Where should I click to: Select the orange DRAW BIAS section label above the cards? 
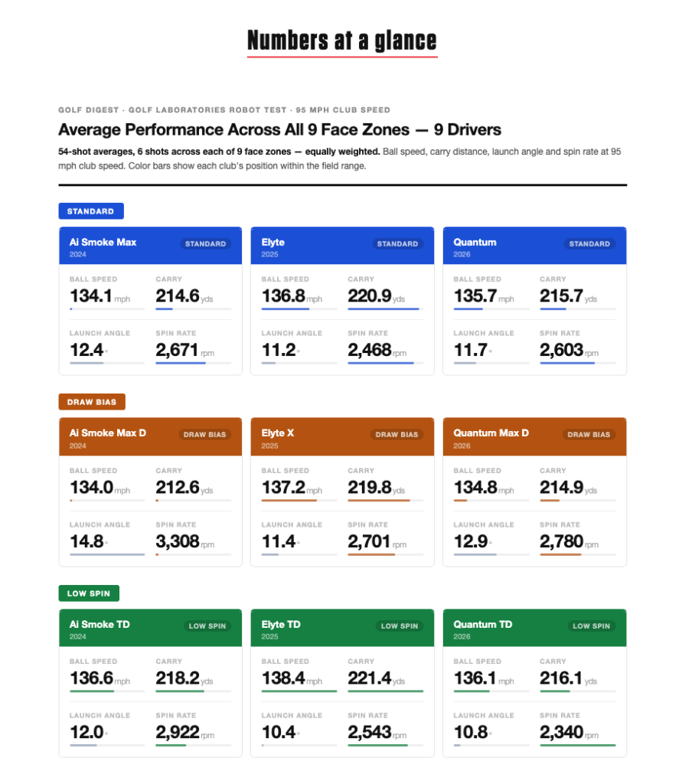click(92, 402)
